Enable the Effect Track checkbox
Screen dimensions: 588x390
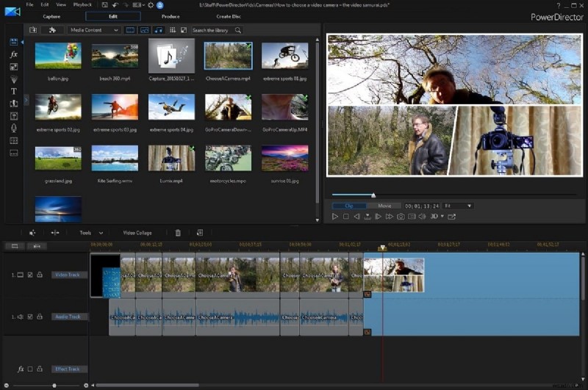[x=30, y=369]
